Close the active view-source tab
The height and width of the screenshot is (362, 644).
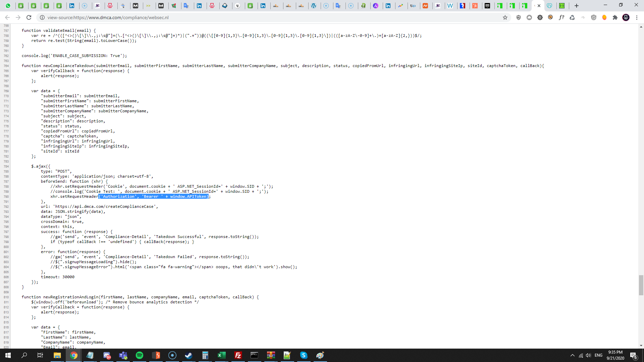[x=539, y=6]
